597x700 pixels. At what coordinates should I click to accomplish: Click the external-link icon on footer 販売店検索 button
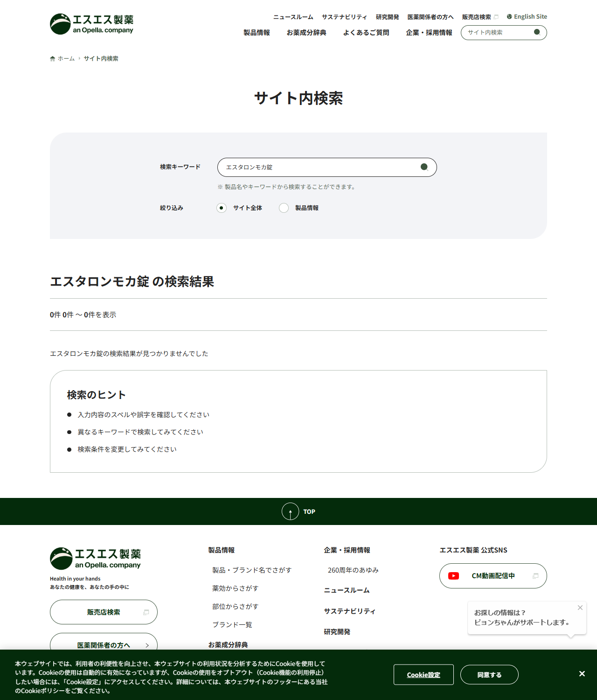146,612
